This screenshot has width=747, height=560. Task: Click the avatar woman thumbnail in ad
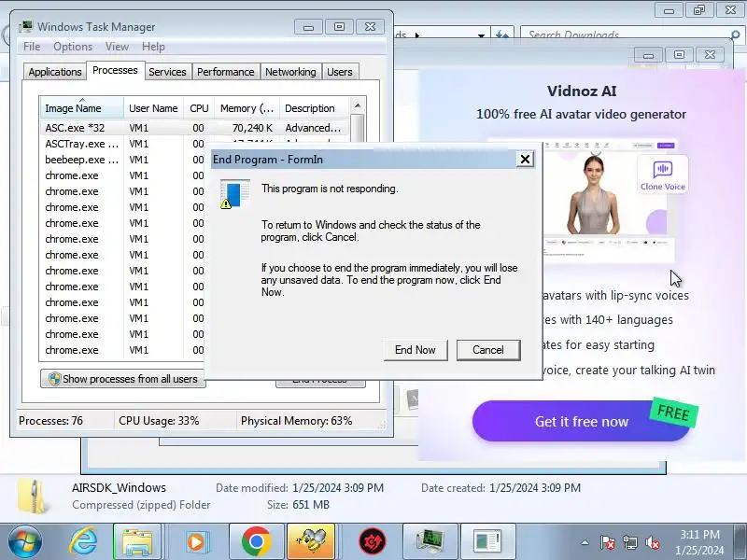click(x=594, y=194)
